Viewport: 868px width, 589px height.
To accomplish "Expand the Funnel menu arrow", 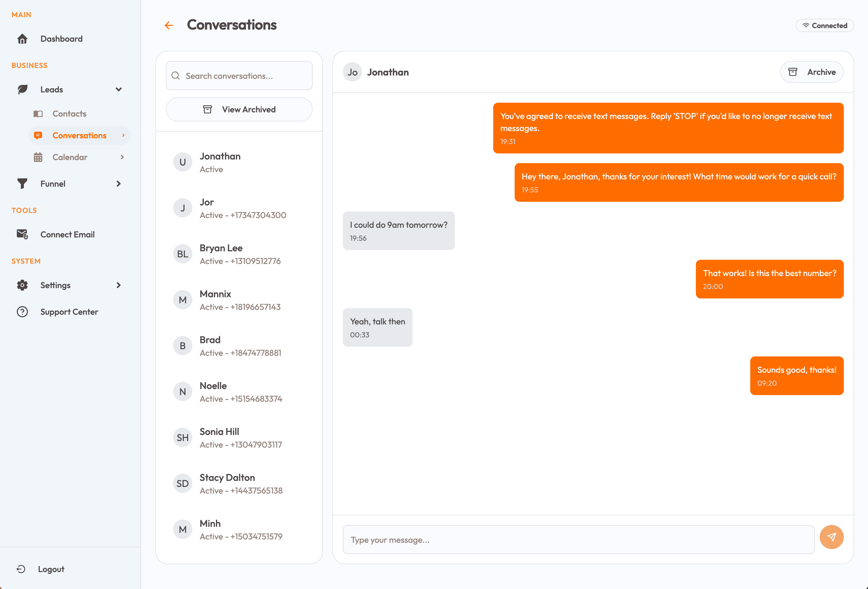I will coord(119,184).
